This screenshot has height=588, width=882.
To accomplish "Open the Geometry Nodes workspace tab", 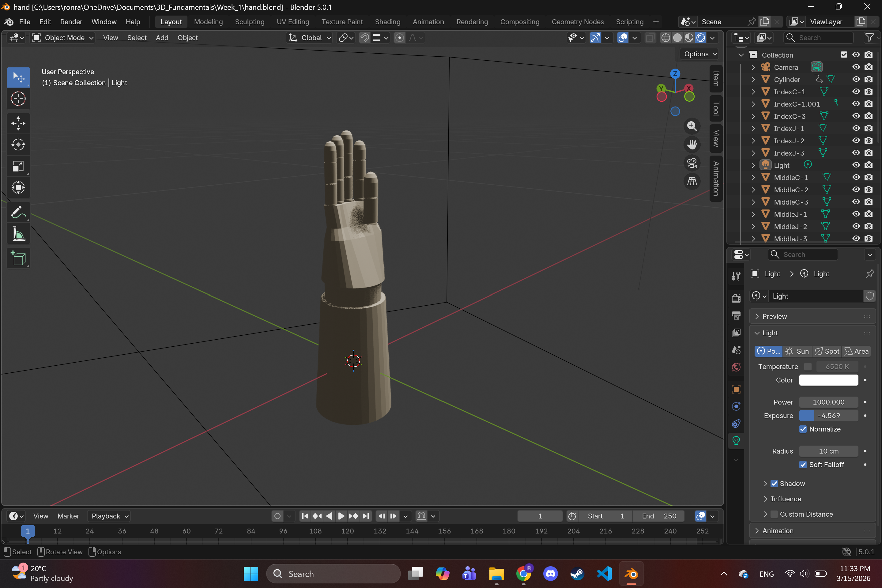I will coord(578,22).
